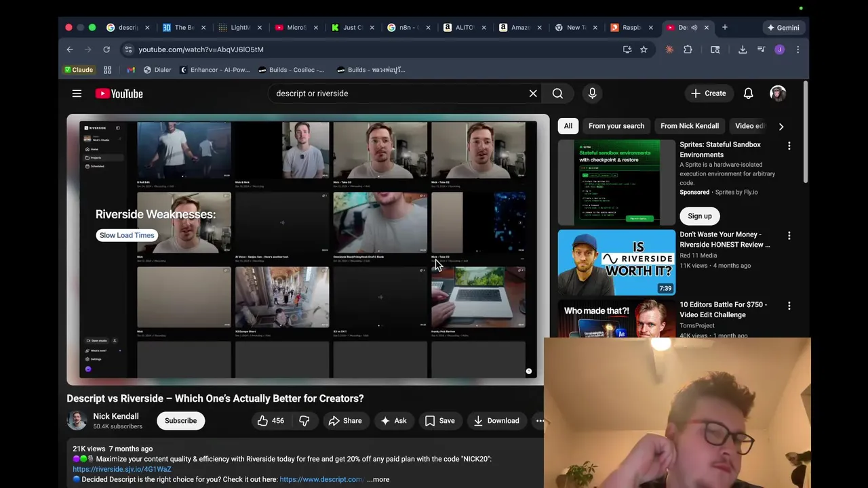Open Nick Kendall's channel avatar

77,420
